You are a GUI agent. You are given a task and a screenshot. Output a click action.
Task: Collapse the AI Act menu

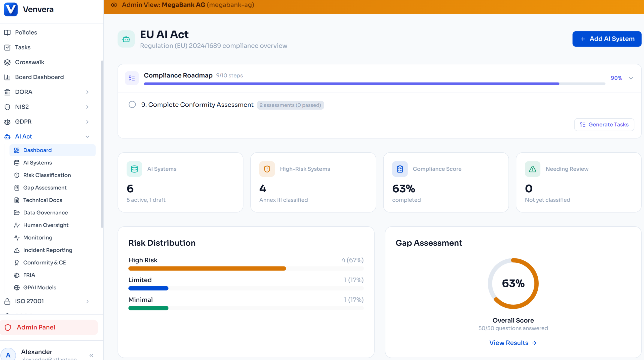(87, 137)
